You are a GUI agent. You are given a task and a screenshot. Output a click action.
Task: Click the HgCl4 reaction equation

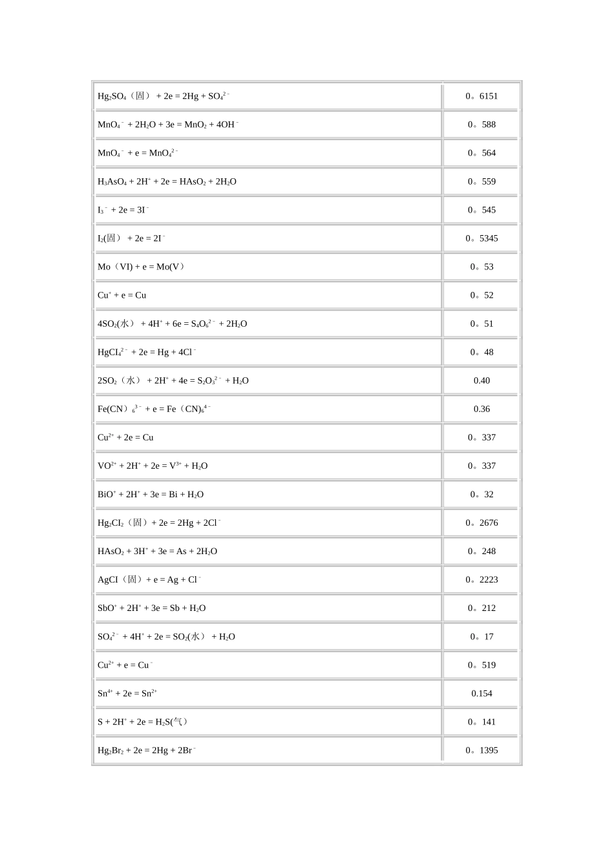[x=147, y=352]
